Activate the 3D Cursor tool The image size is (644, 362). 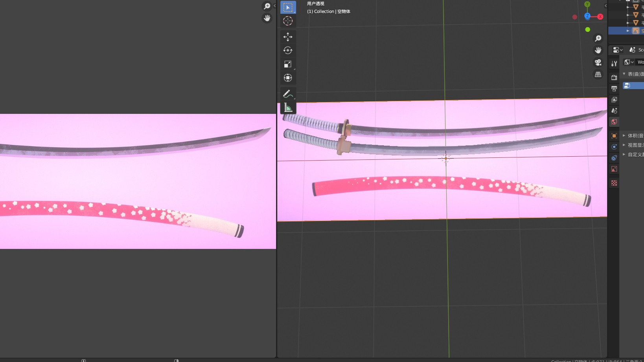click(x=288, y=21)
